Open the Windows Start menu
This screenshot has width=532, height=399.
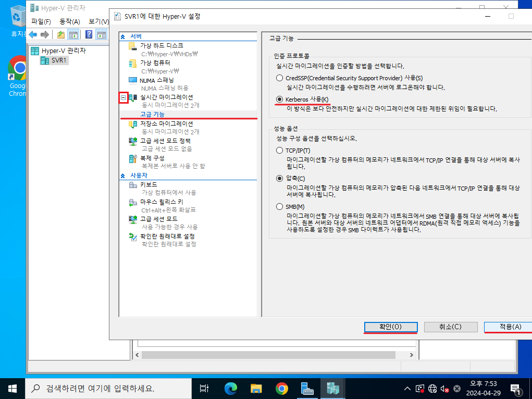point(13,389)
